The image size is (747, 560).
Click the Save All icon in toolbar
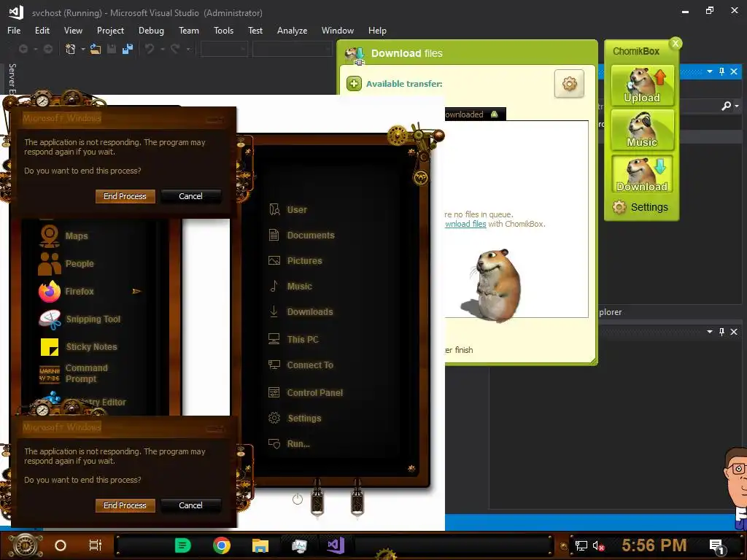point(127,49)
